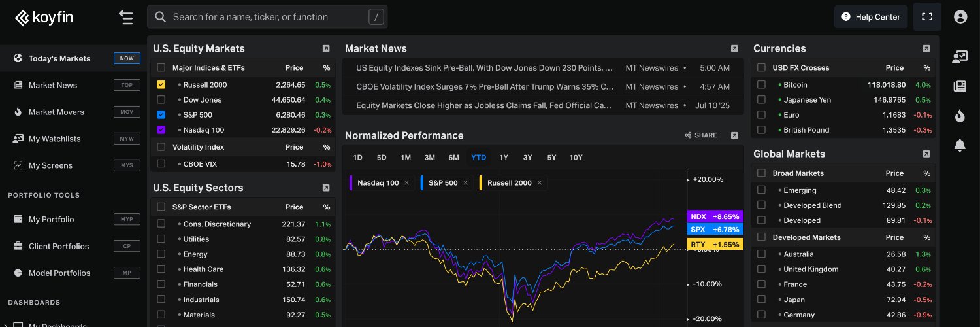Click the search input field
This screenshot has height=327, width=980.
[x=267, y=17]
